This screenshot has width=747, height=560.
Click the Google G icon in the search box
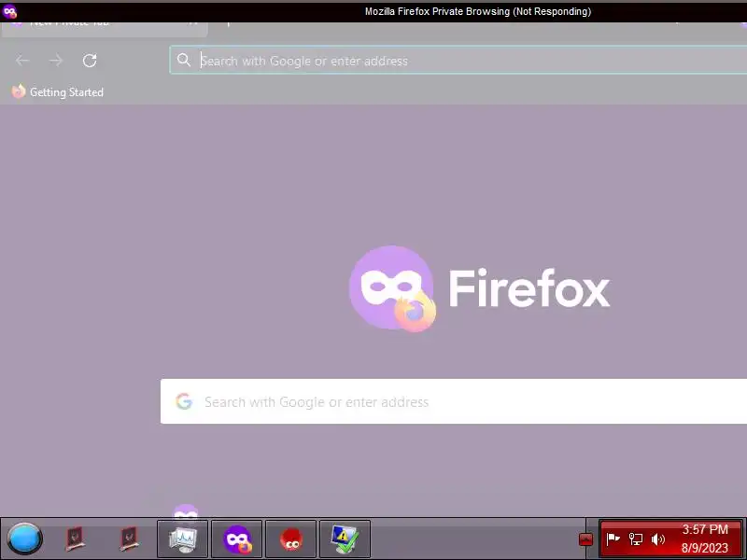(x=184, y=401)
